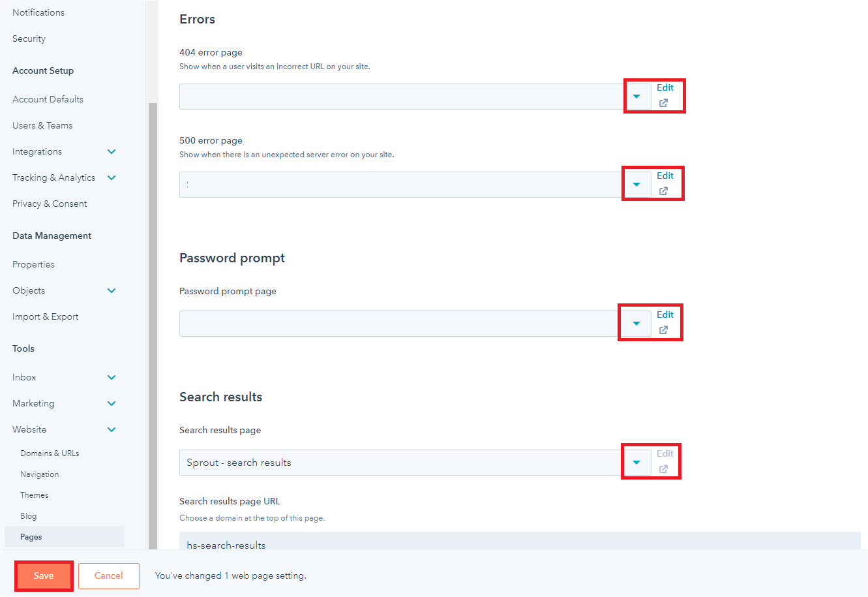Click external link icon for password prompt page
Screen dimensions: 868x597
click(663, 330)
